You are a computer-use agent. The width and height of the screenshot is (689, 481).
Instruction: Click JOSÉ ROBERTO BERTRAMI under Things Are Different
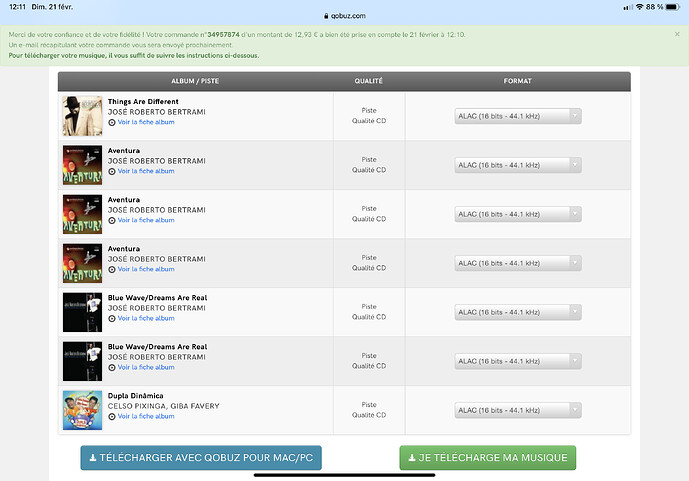[x=157, y=112]
